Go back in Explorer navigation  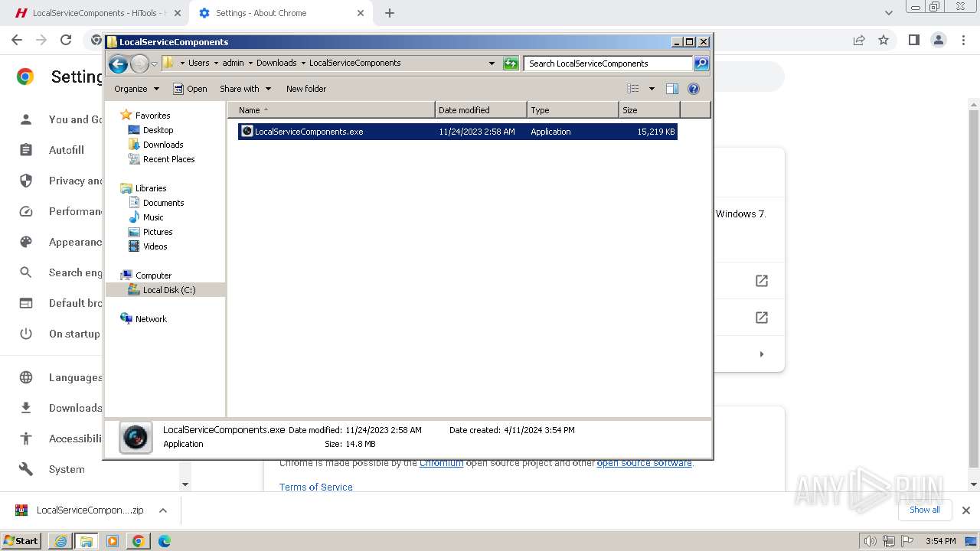click(118, 64)
